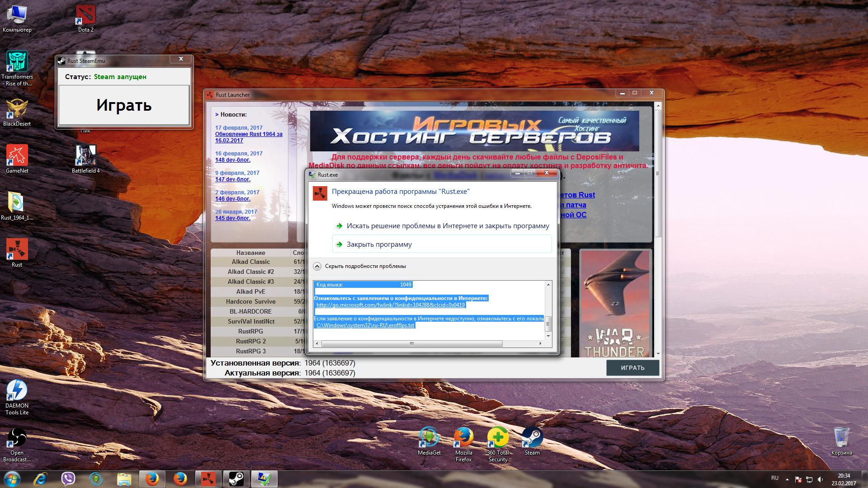
Task: Click the game server hosting banner
Action: tap(474, 131)
